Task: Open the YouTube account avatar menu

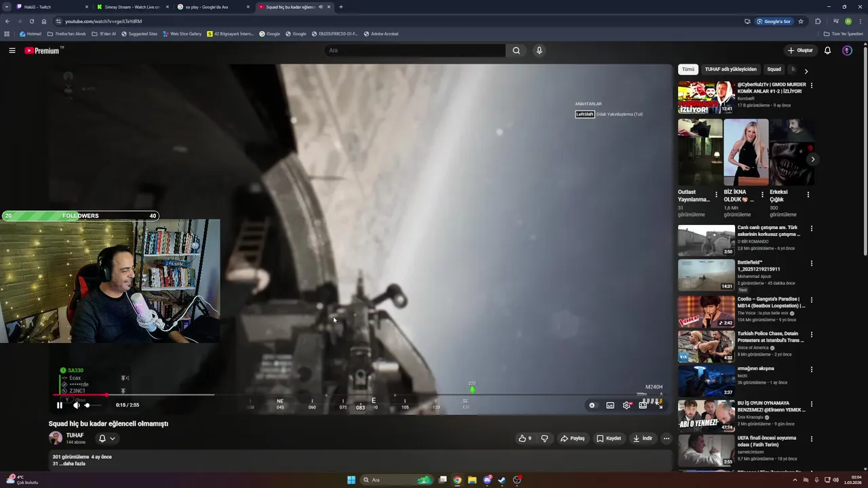Action: pyautogui.click(x=847, y=50)
